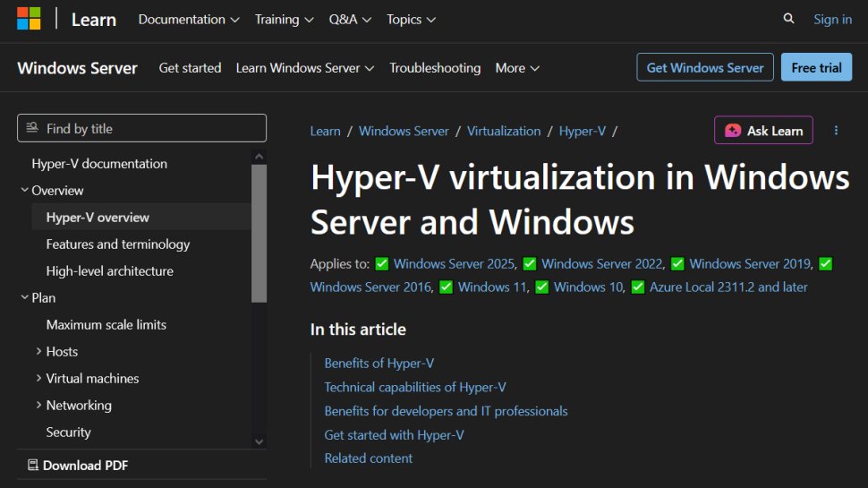Click Windows Server breadcrumb link

click(404, 132)
